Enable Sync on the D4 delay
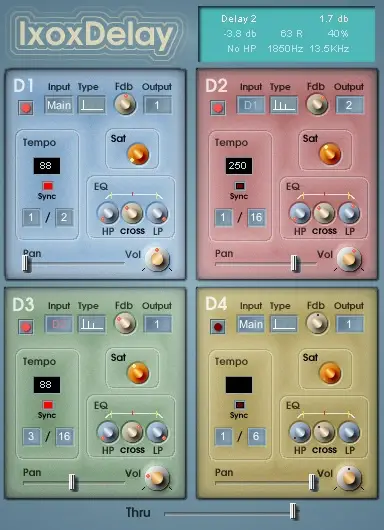The width and height of the screenshot is (384, 530). click(240, 405)
